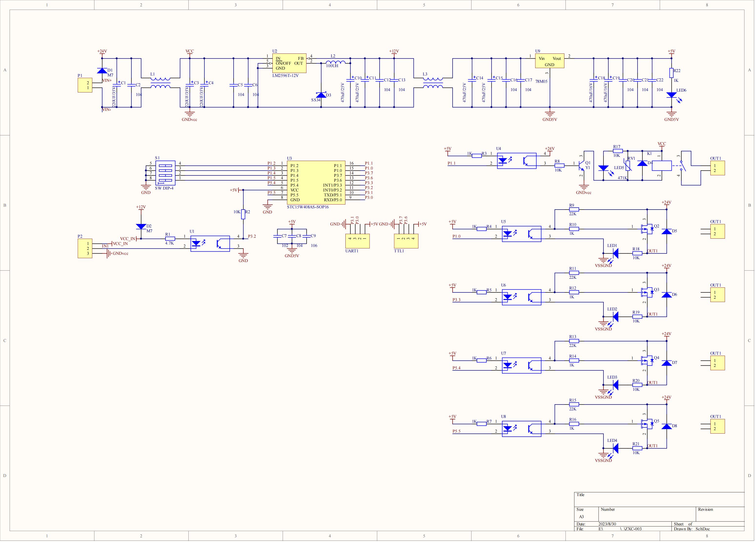The height and width of the screenshot is (542, 756).
Task: Select the TTL1 header symbol
Action: [406, 241]
